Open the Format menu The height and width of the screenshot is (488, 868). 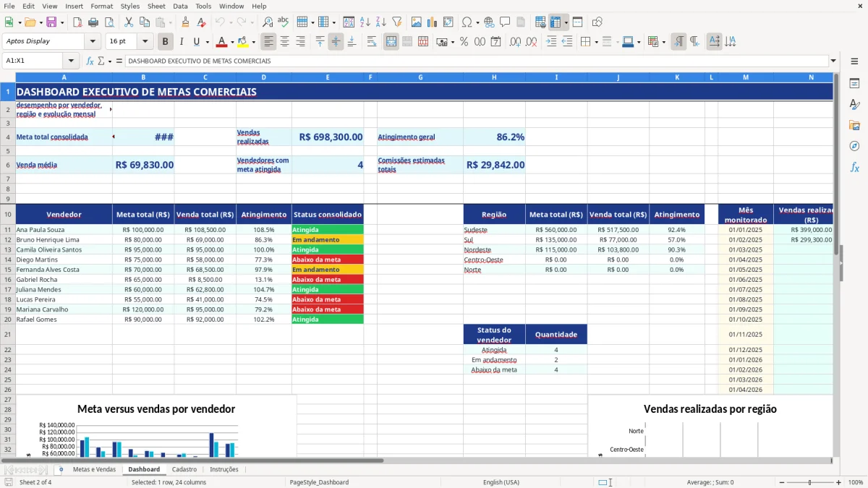tap(101, 6)
